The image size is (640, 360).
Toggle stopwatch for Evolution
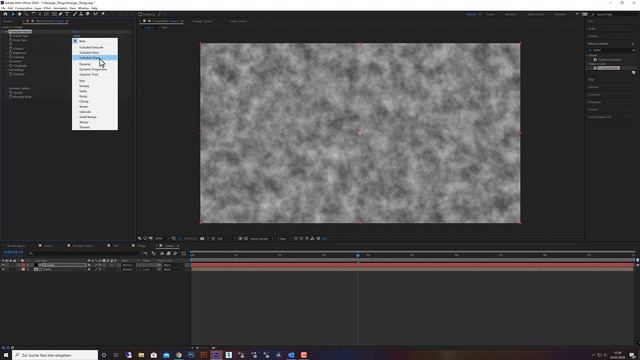[x=11, y=74]
